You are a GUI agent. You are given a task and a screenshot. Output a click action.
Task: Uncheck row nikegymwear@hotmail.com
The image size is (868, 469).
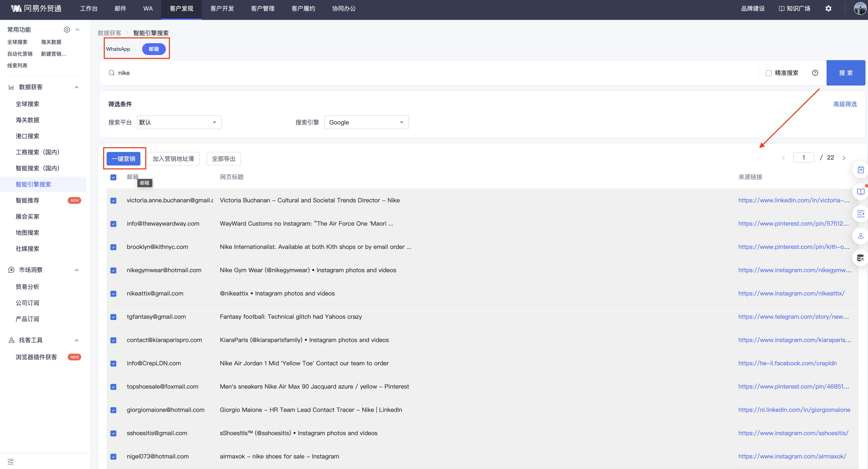(x=113, y=270)
